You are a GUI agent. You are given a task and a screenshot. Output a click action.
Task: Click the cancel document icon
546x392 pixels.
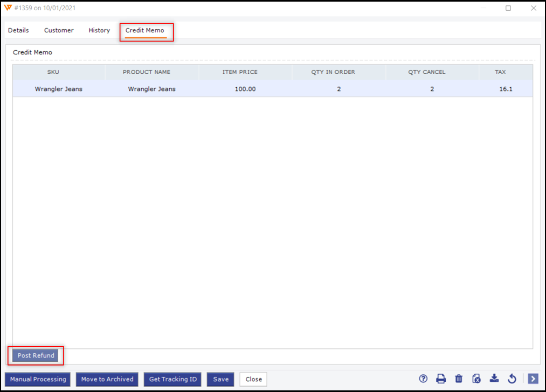[x=476, y=379]
